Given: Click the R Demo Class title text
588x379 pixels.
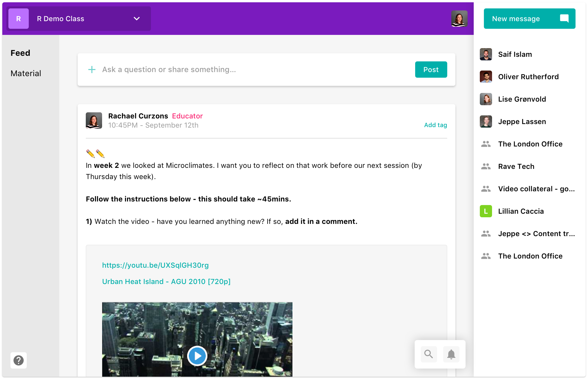Looking at the screenshot, I should tap(60, 19).
